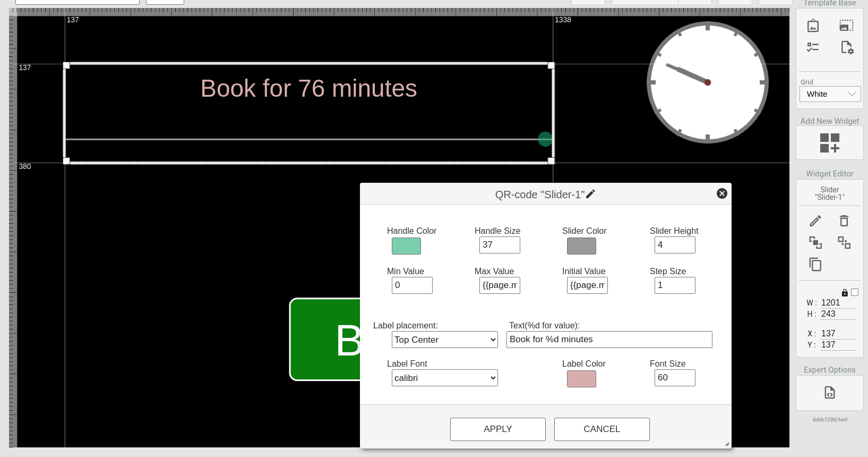Click the Font Size field
868x457 pixels.
pos(675,378)
